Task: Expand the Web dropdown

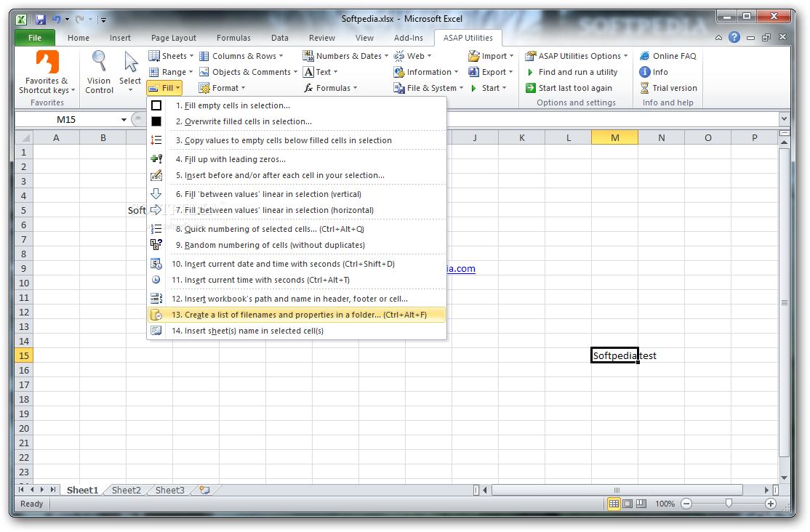Action: coord(413,56)
